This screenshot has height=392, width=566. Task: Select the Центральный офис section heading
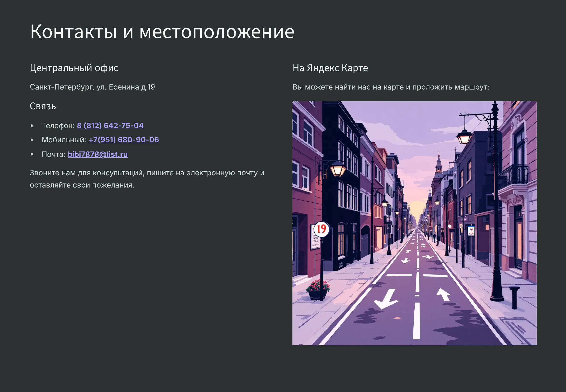74,68
